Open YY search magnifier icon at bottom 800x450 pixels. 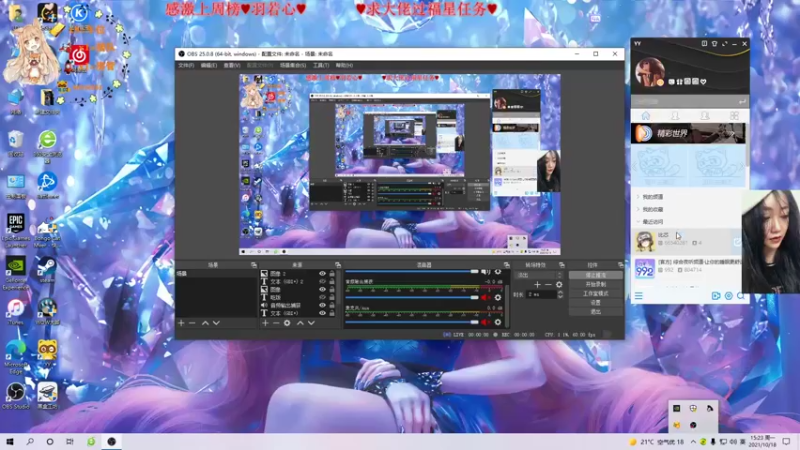click(741, 296)
